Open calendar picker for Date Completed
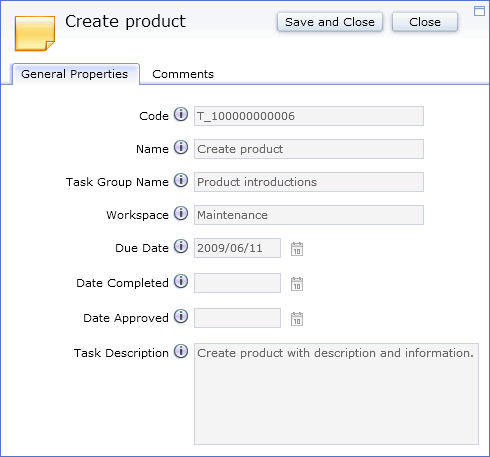This screenshot has width=490, height=457. [297, 284]
